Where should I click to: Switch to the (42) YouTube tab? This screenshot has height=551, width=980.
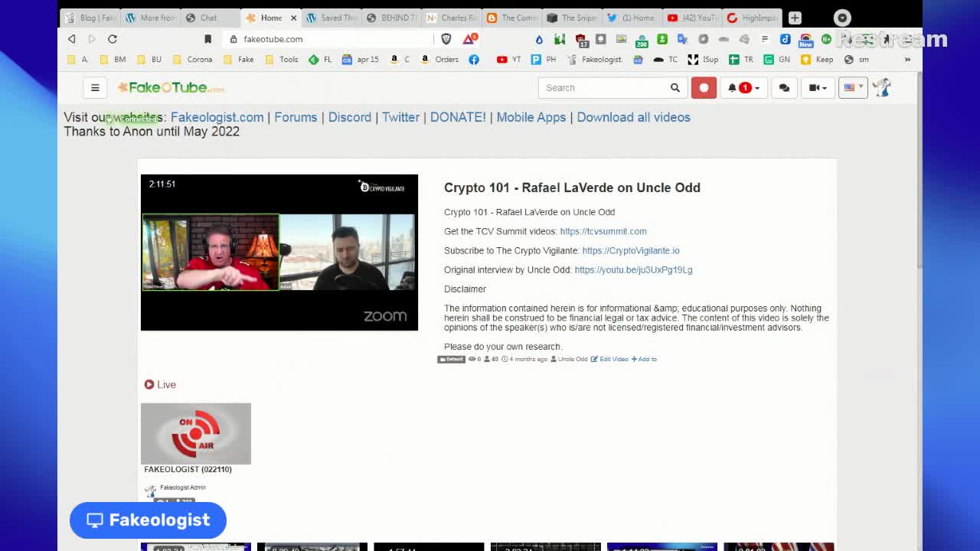691,18
